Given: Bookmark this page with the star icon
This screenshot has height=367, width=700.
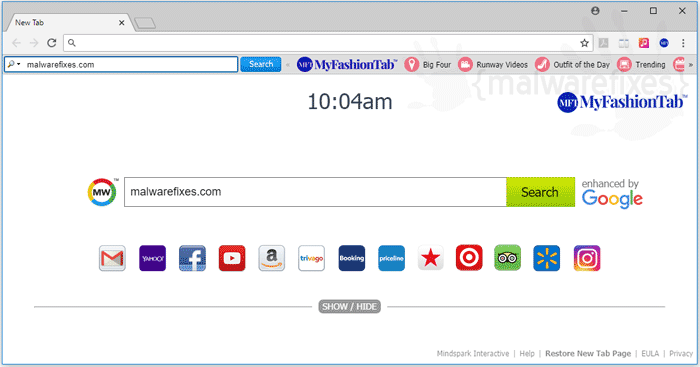Looking at the screenshot, I should pyautogui.click(x=584, y=43).
